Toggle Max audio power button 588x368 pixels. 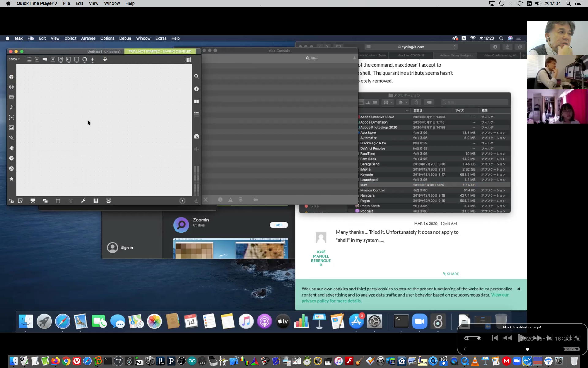click(x=196, y=201)
